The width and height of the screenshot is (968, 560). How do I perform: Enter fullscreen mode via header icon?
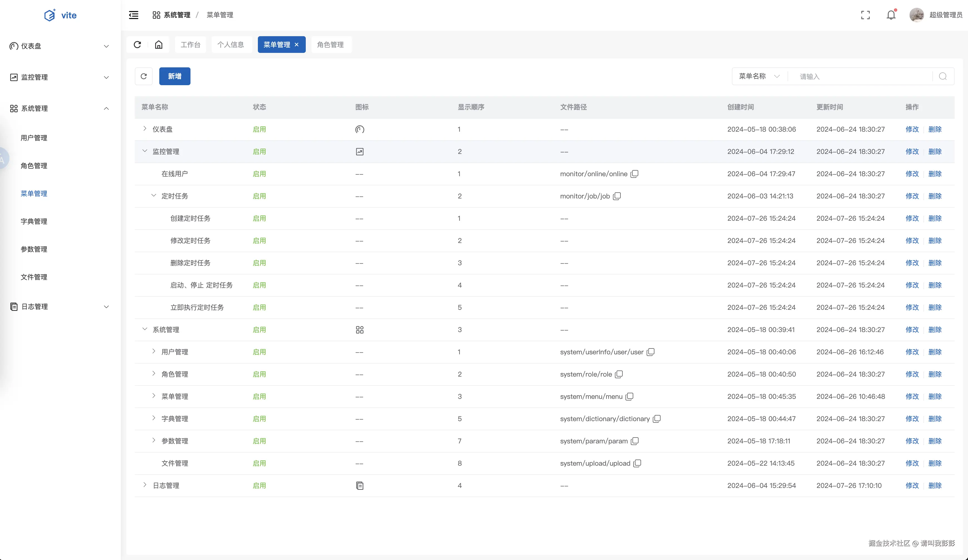pyautogui.click(x=865, y=15)
